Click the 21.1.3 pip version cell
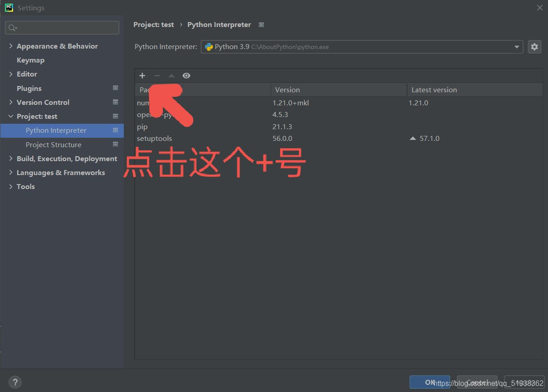The height and width of the screenshot is (392, 548). pos(282,127)
